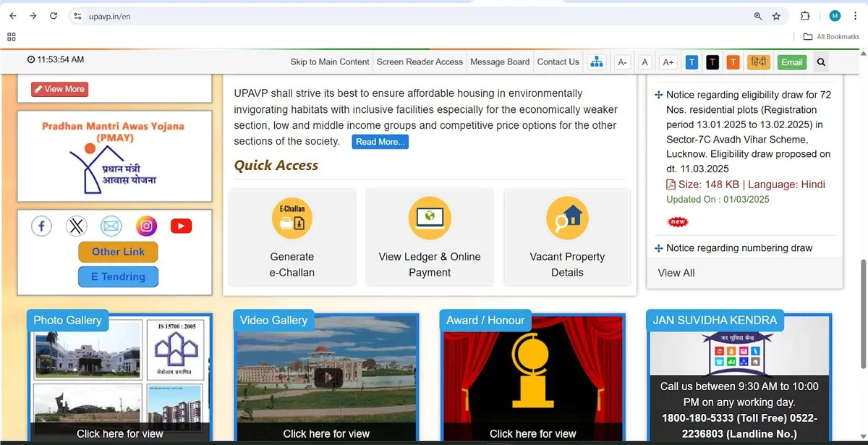Open the Chrome profile menu
The width and height of the screenshot is (868, 445).
click(x=835, y=15)
